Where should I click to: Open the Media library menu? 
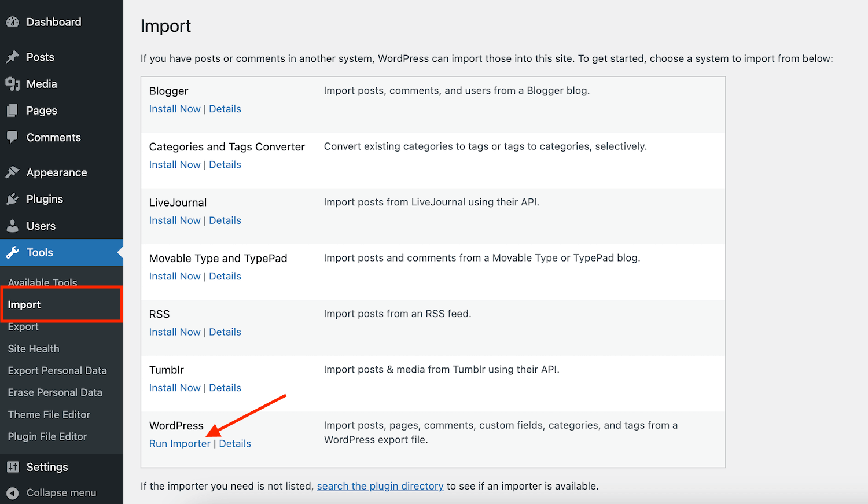point(42,84)
